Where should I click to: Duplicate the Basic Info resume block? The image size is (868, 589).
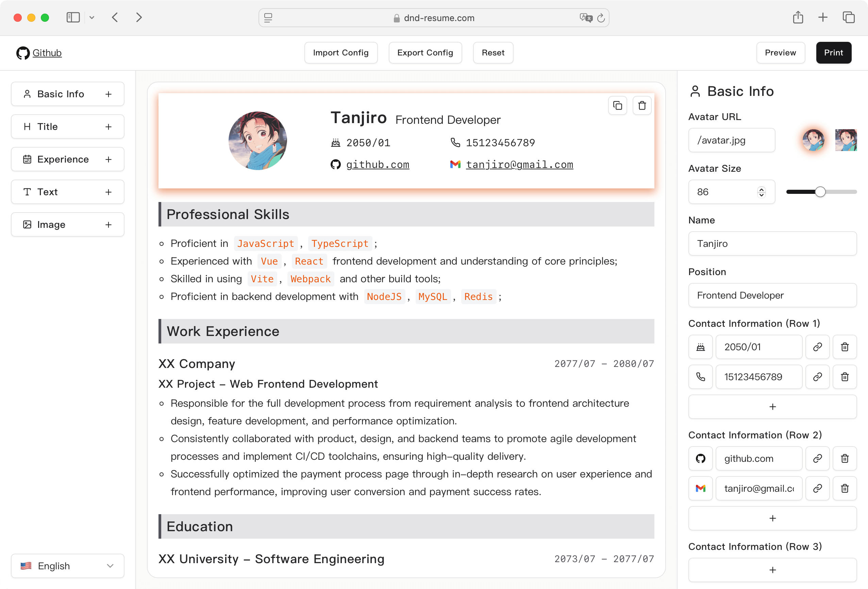pyautogui.click(x=617, y=106)
